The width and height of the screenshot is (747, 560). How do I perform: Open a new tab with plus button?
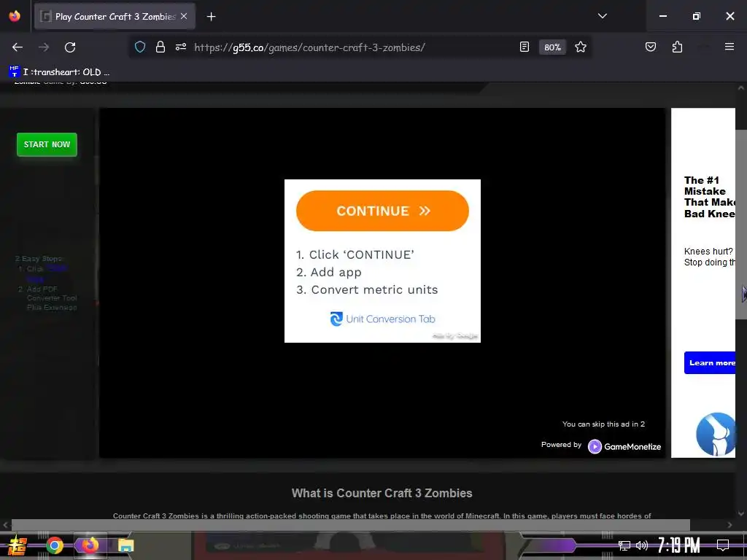coord(211,17)
